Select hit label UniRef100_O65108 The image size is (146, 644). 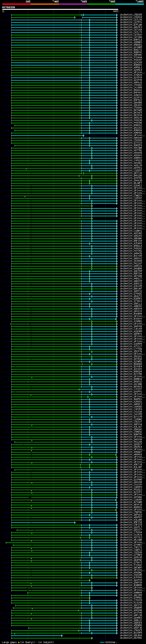coord(131,118)
